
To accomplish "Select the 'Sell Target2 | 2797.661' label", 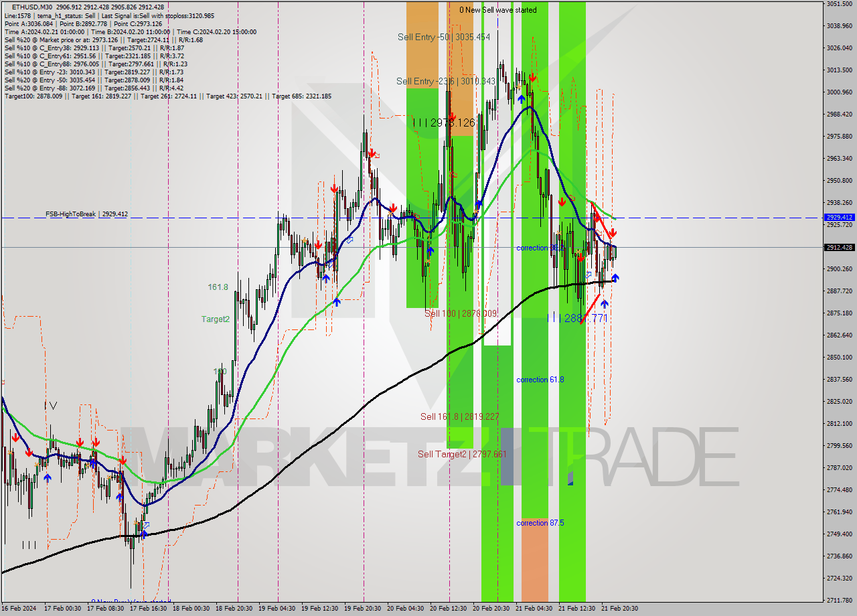I will 462,454.
